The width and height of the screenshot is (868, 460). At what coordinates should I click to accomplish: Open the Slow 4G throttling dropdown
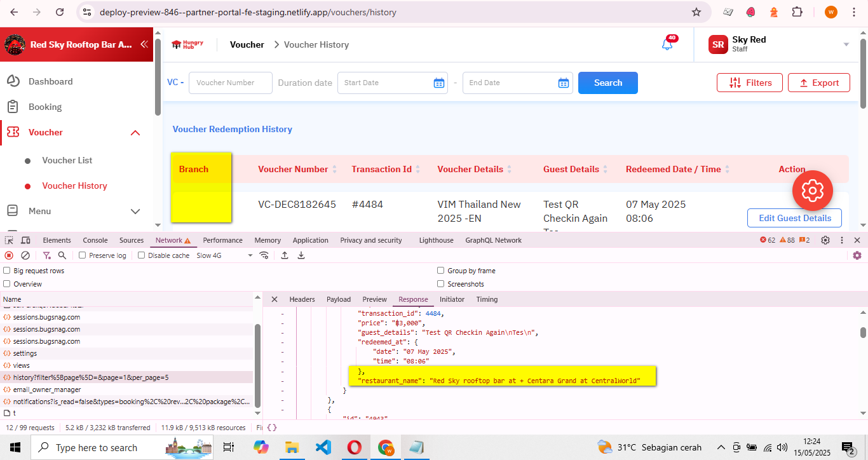point(224,255)
